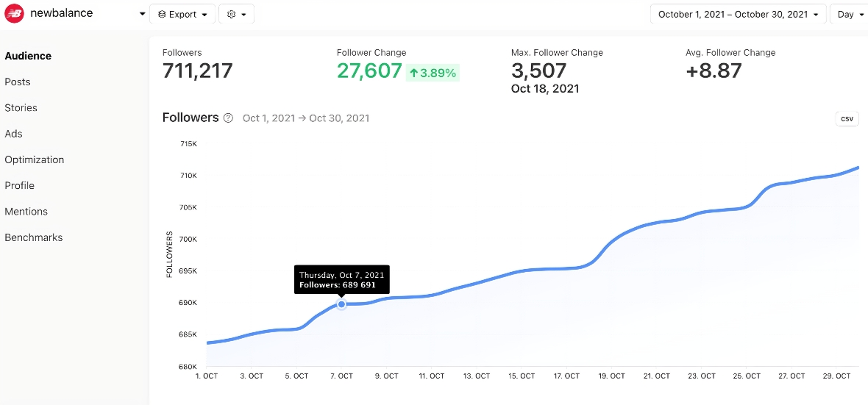Viewport: 868px width, 405px height.
Task: Select Audience in the sidebar
Action: [x=28, y=56]
